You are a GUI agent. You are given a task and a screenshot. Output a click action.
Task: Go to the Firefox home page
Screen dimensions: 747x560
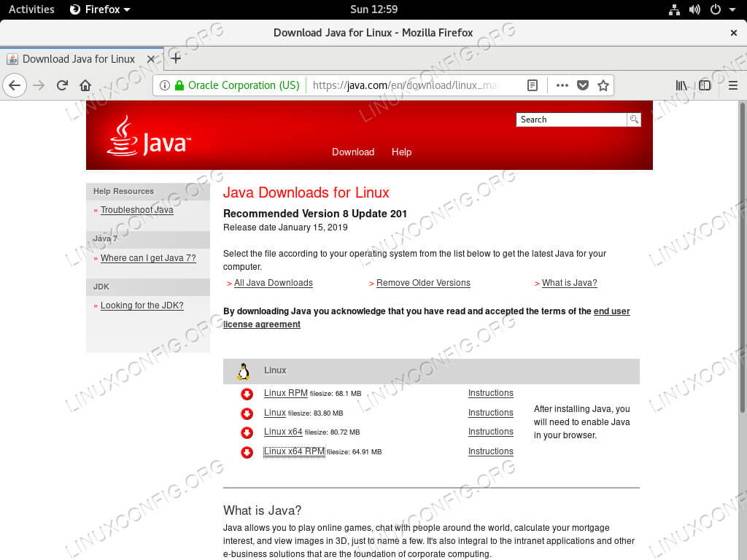pos(85,86)
